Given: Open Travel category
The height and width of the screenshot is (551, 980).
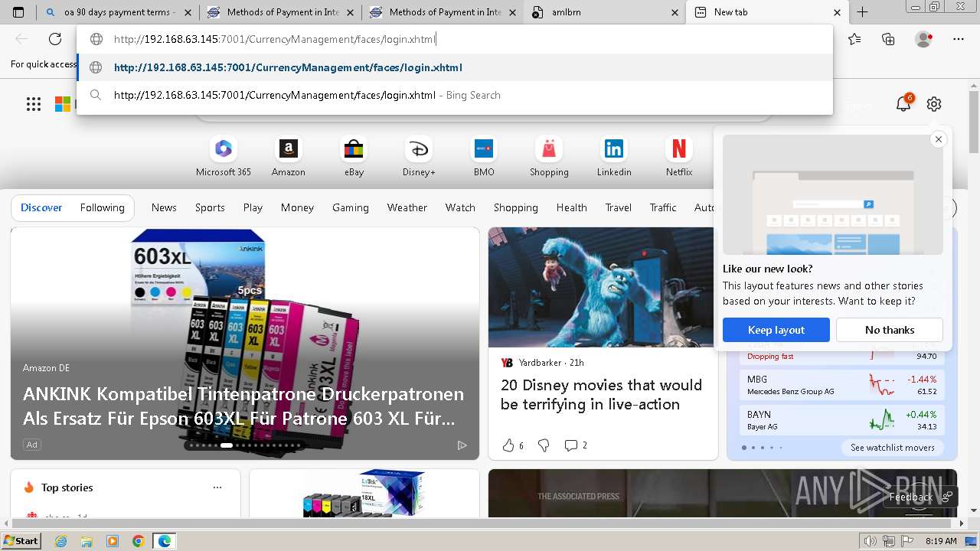Looking at the screenshot, I should 619,207.
